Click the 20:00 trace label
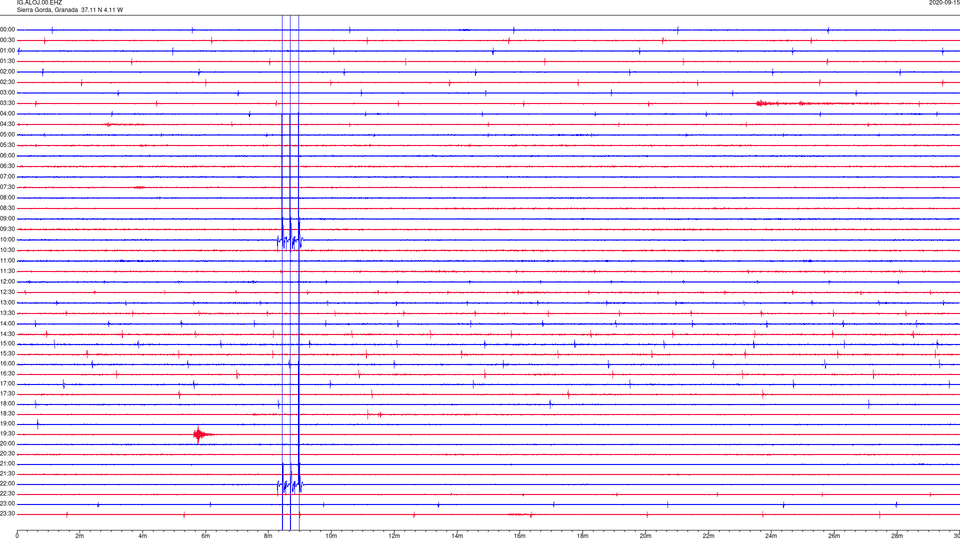Screen dimensions: 960x540 8,444
